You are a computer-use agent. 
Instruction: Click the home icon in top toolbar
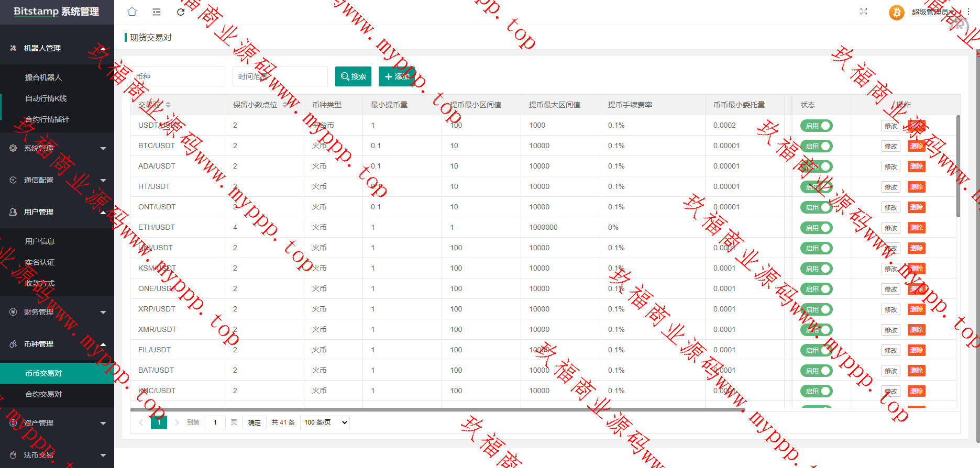click(132, 12)
